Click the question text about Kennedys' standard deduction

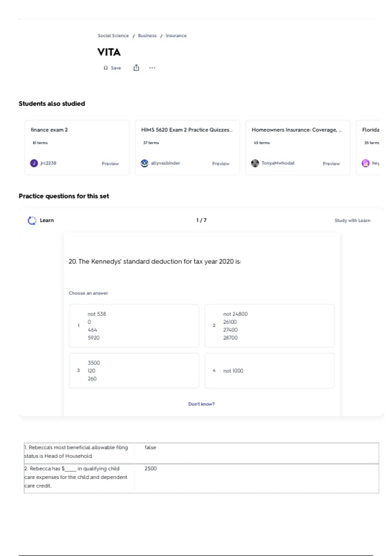[155, 261]
